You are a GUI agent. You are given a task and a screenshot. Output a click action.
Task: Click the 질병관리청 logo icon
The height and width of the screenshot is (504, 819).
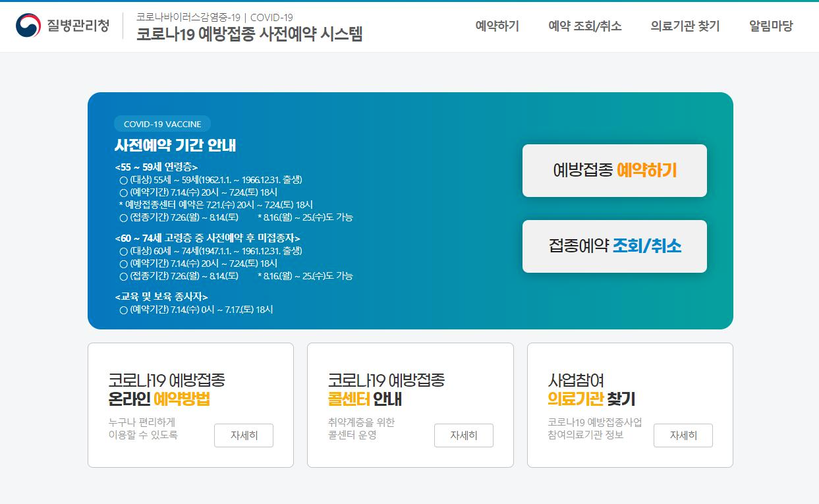tap(28, 26)
